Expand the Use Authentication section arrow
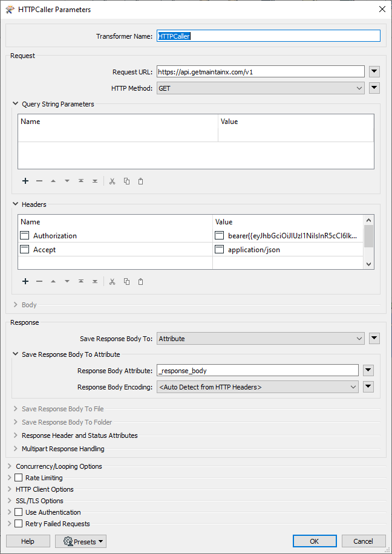 [10, 512]
